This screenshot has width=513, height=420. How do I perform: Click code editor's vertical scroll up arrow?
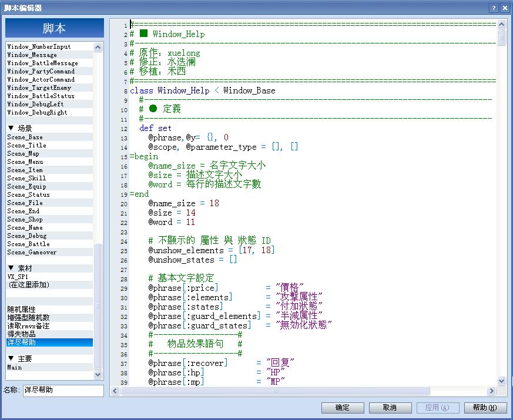coord(502,24)
